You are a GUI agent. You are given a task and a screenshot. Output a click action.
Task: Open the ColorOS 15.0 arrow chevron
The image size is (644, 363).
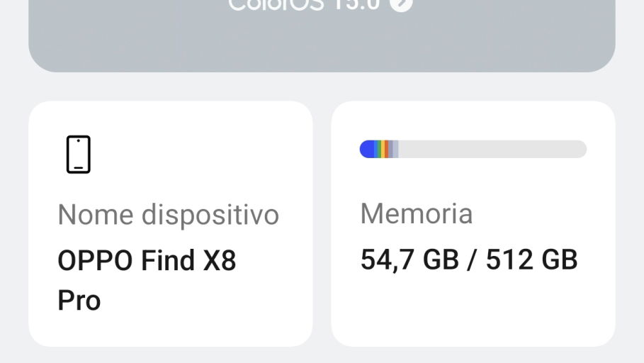coord(401,4)
